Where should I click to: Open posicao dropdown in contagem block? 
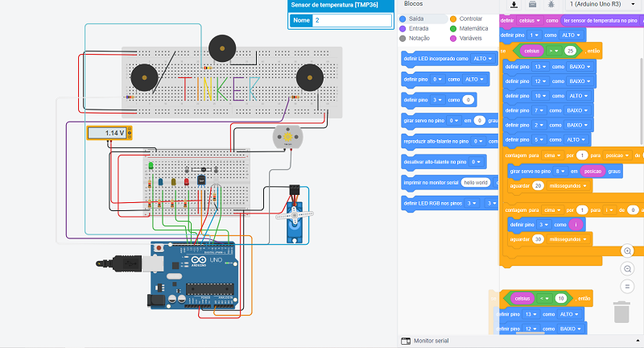click(617, 155)
